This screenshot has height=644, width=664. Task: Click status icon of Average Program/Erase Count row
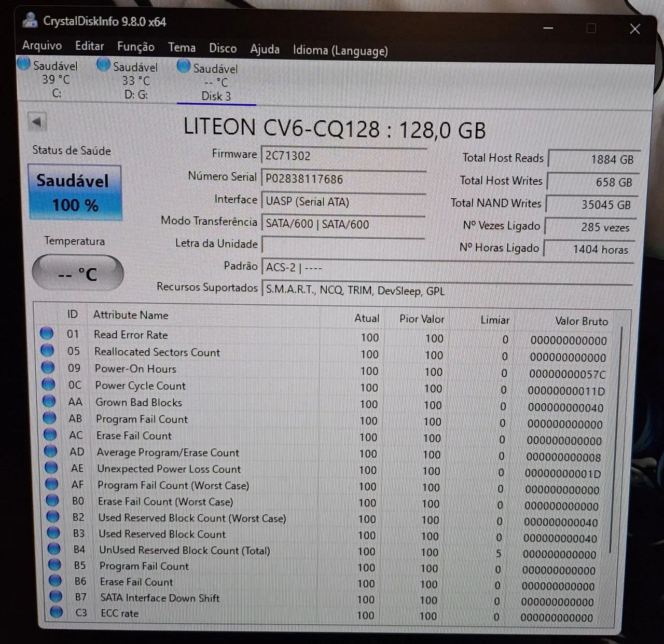coord(50,451)
